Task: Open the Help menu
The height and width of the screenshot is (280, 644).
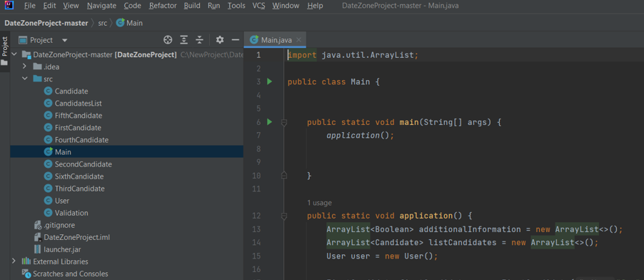Action: pos(315,6)
